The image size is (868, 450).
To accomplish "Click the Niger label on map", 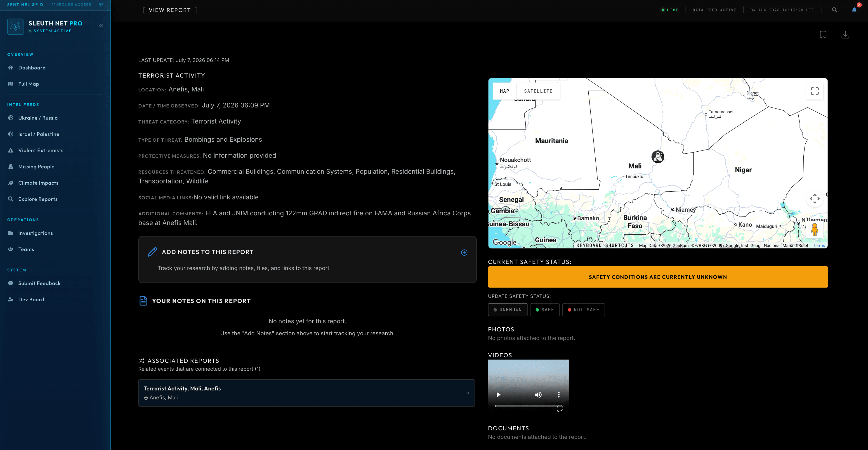I will 743,170.
